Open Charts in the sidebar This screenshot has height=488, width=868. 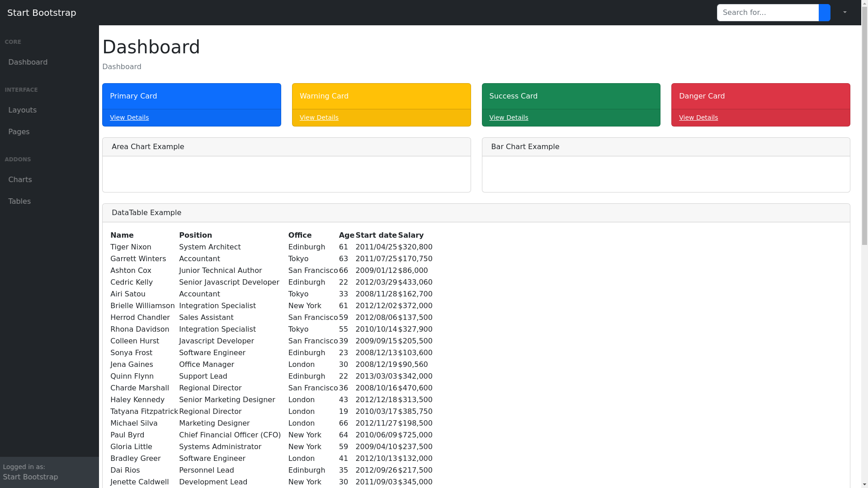[x=49, y=180]
